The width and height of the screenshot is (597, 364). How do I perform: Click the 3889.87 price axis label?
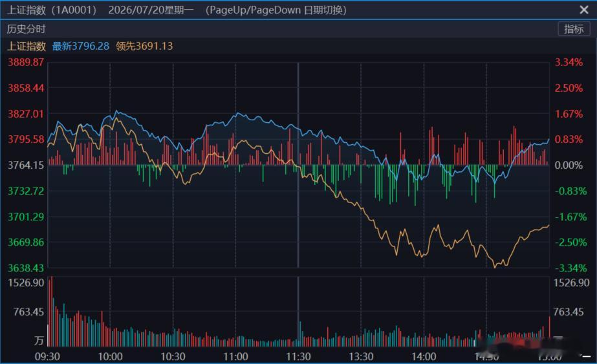point(26,62)
